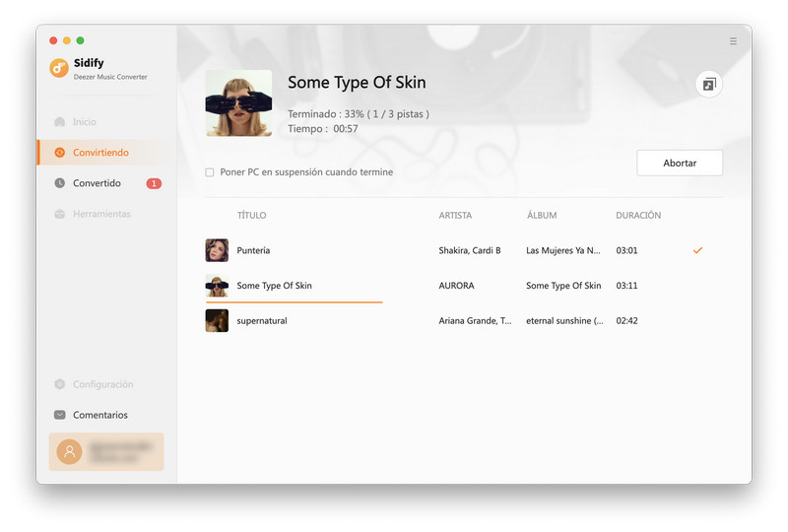Image resolution: width=788 pixels, height=532 pixels.
Task: Click duration 03:11
Action: (x=626, y=286)
